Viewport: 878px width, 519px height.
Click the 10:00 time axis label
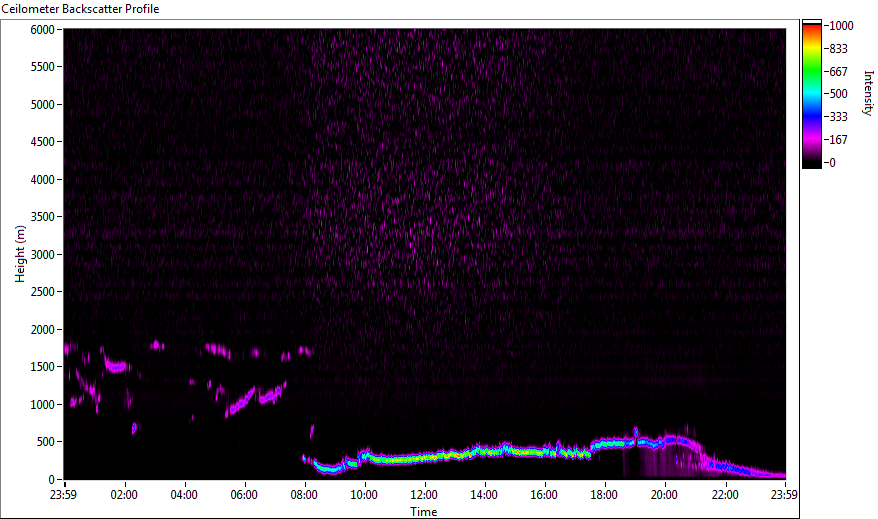(x=364, y=495)
